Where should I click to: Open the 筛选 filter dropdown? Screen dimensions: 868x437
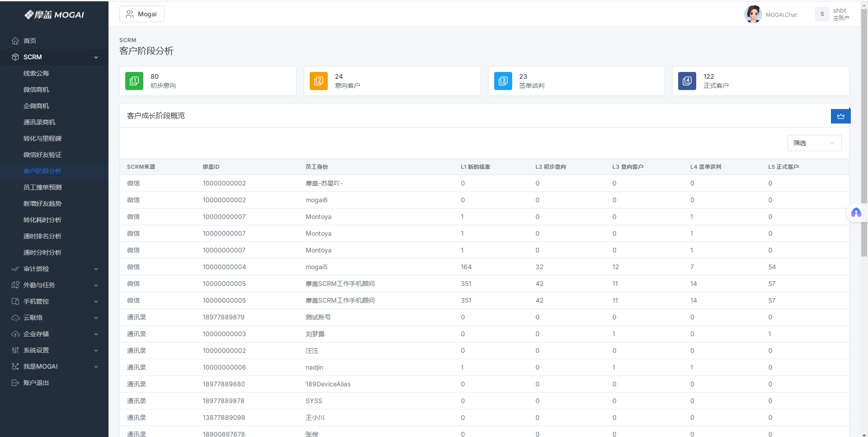coord(814,143)
